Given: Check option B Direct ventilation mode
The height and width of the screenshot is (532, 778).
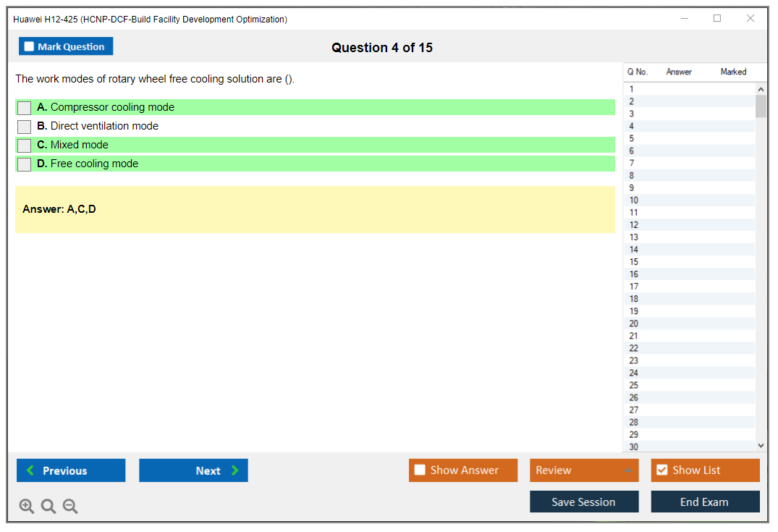Looking at the screenshot, I should pyautogui.click(x=25, y=127).
